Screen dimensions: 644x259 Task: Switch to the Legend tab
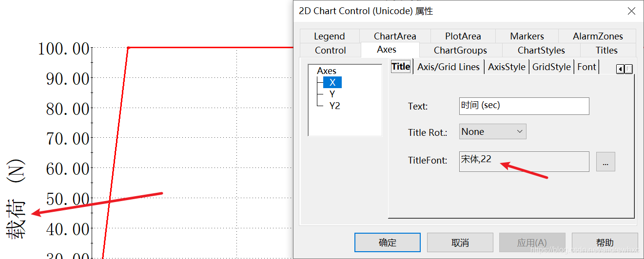[x=329, y=36]
